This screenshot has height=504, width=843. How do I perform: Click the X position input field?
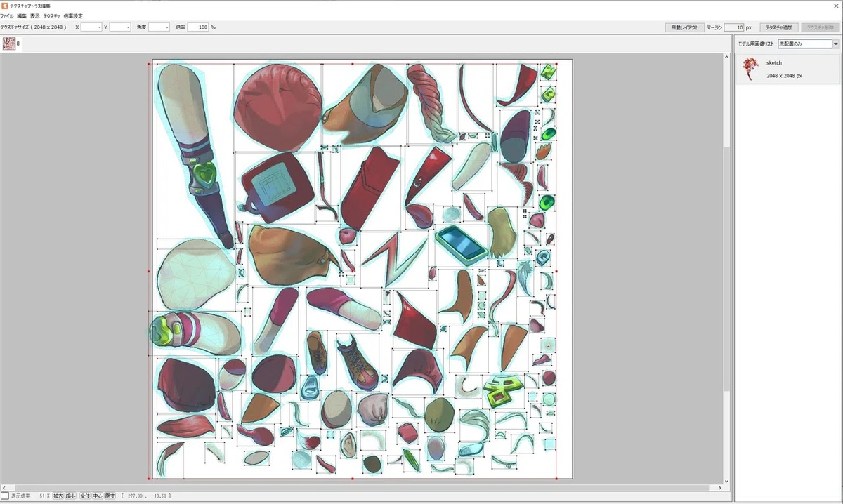[x=91, y=27]
